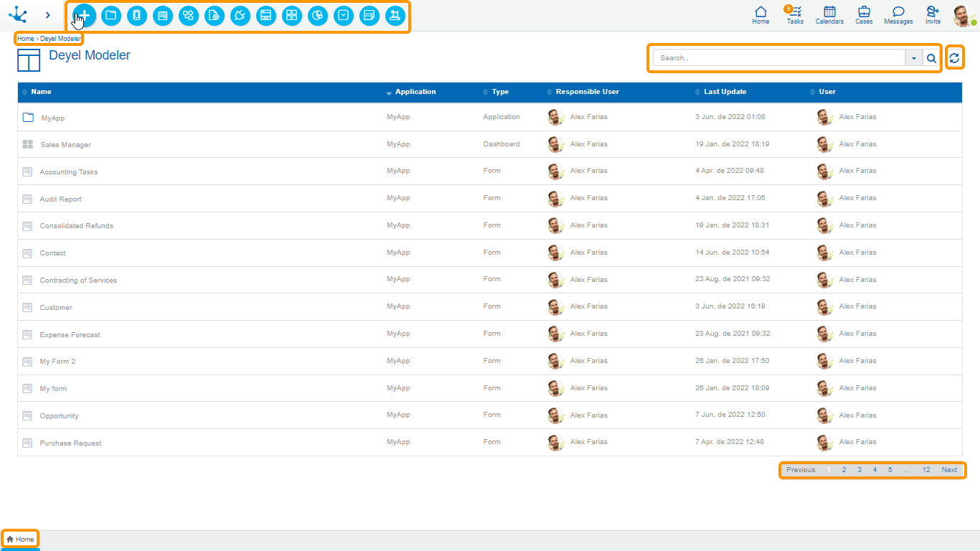Click the Purchase Request form icon
Screen dimensions: 980x551
pyautogui.click(x=27, y=443)
